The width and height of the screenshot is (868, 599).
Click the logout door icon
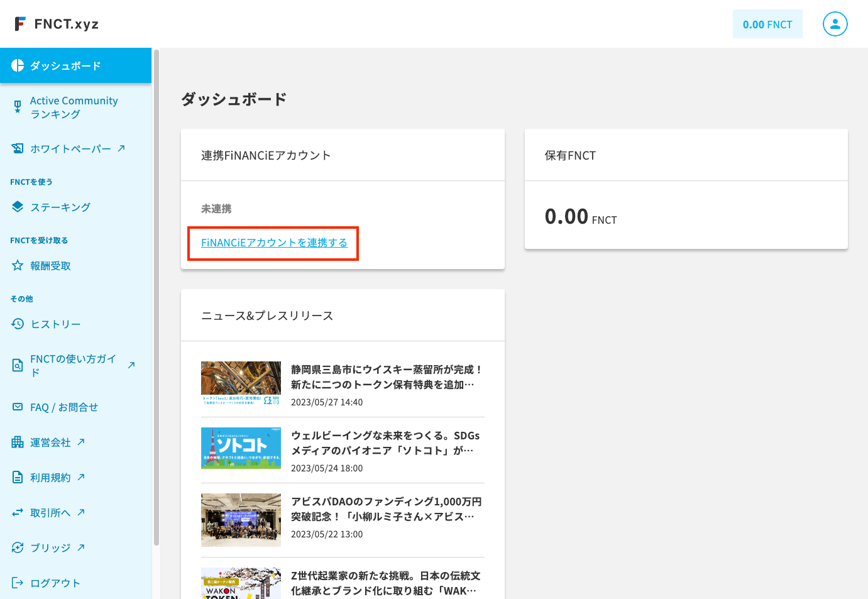click(18, 583)
